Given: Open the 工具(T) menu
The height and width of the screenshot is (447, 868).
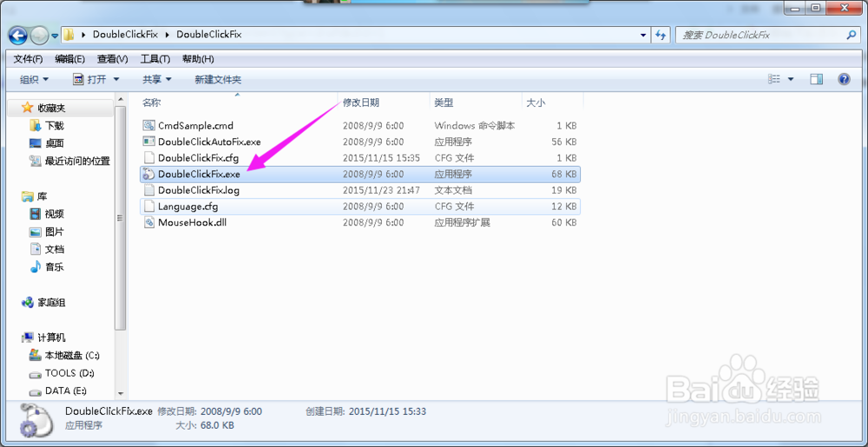Looking at the screenshot, I should click(155, 59).
